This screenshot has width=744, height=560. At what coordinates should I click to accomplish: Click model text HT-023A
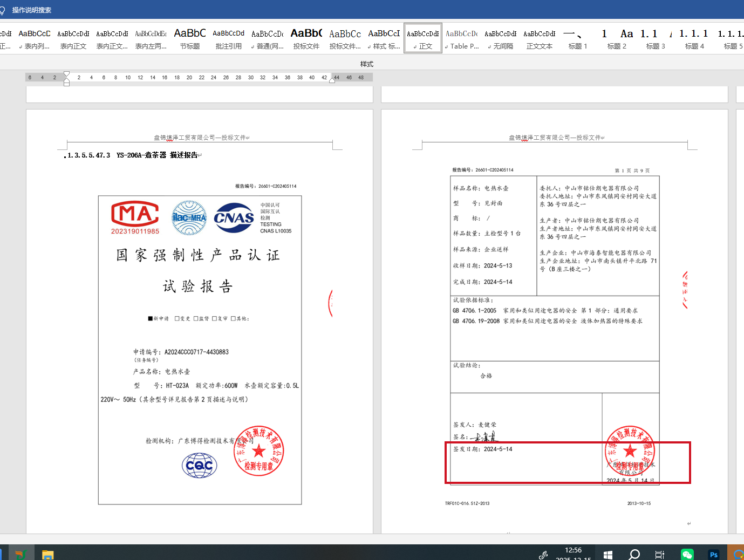click(177, 386)
